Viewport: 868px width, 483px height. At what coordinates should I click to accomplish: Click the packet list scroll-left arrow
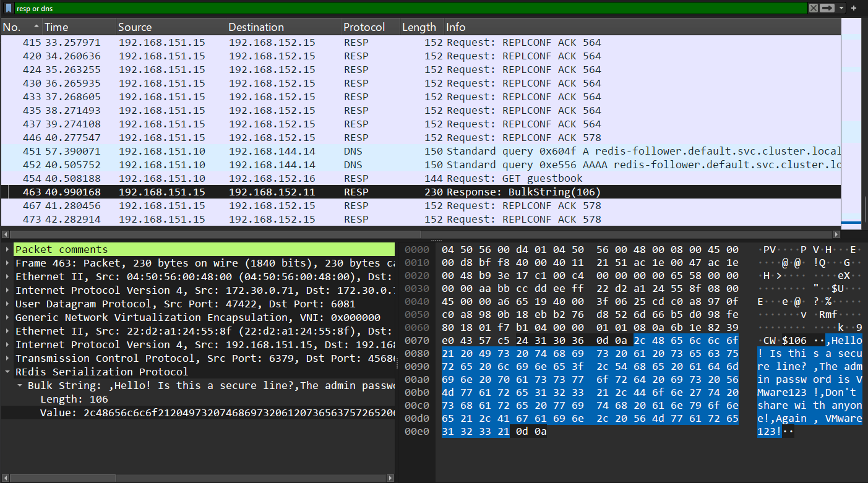click(x=4, y=234)
